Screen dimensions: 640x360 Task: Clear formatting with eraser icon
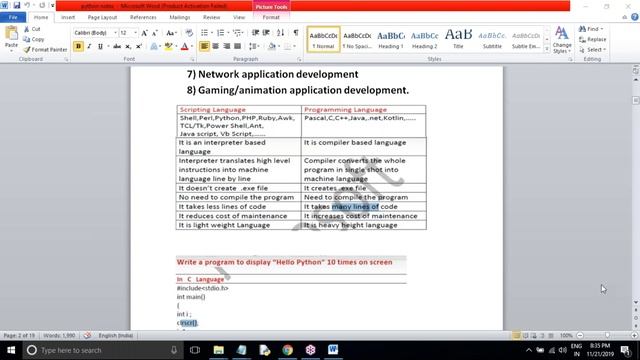[189, 33]
